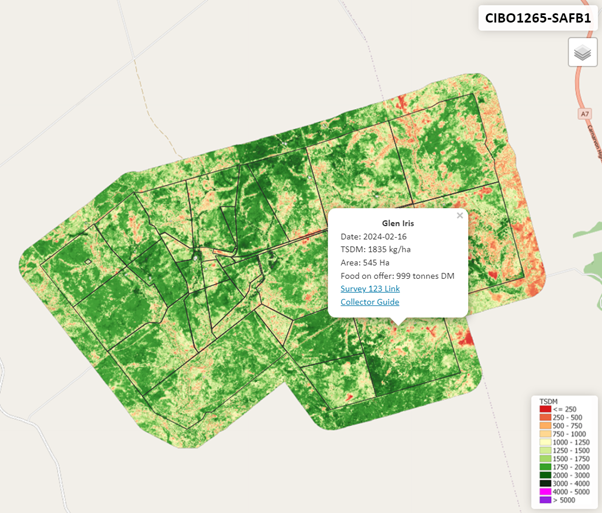Click the 1750 - 2000 green swatch
The image size is (602, 513).
545,467
